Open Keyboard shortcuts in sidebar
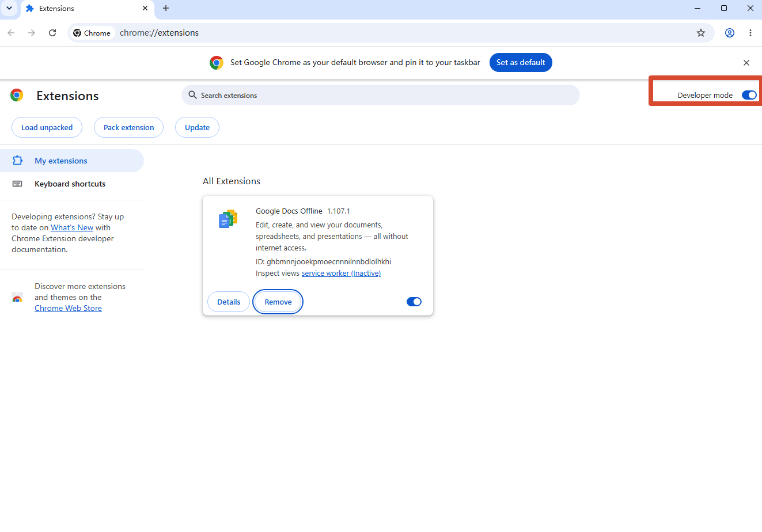762x532 pixels. pos(72,184)
